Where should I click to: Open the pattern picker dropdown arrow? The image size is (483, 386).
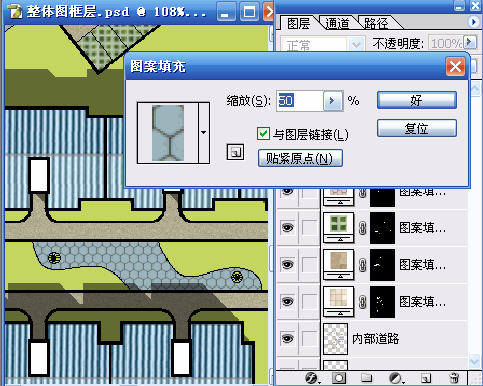(x=204, y=133)
